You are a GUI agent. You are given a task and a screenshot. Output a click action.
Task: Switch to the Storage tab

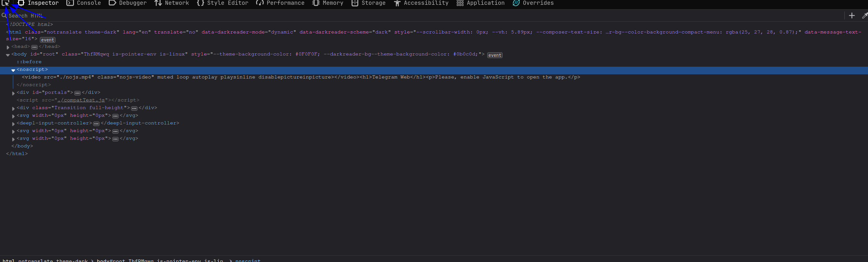click(368, 3)
